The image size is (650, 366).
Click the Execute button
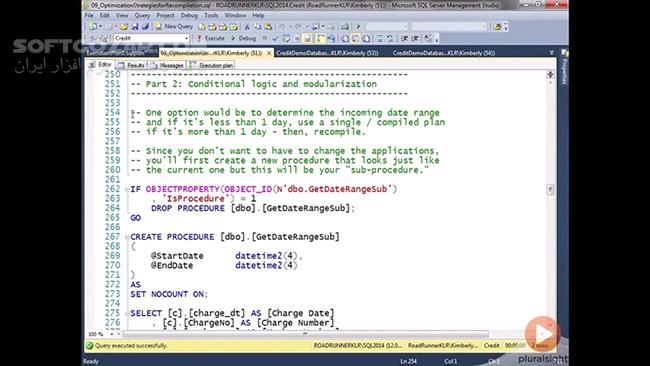(211, 38)
